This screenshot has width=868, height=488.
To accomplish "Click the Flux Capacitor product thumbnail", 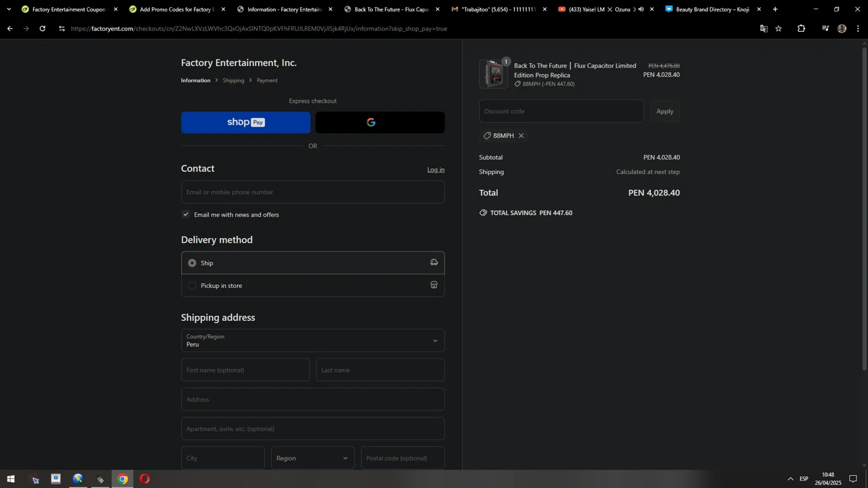I will click(494, 74).
